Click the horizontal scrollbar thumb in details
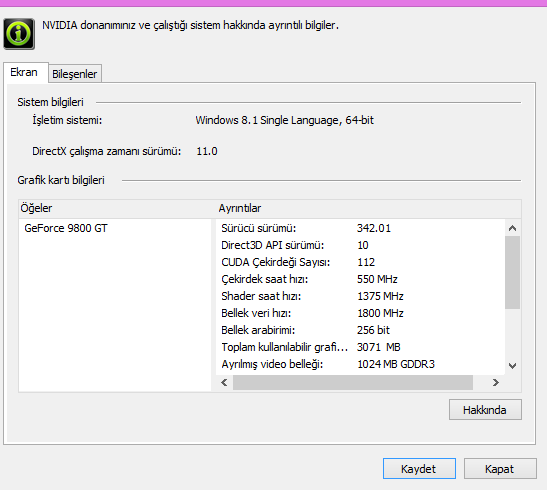The height and width of the screenshot is (490, 547). click(x=353, y=383)
